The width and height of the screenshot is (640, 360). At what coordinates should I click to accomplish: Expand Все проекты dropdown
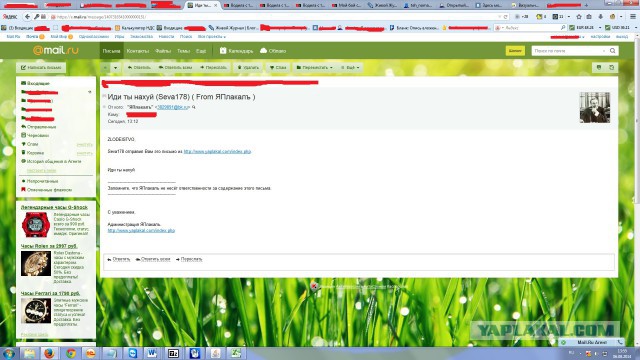pos(212,37)
